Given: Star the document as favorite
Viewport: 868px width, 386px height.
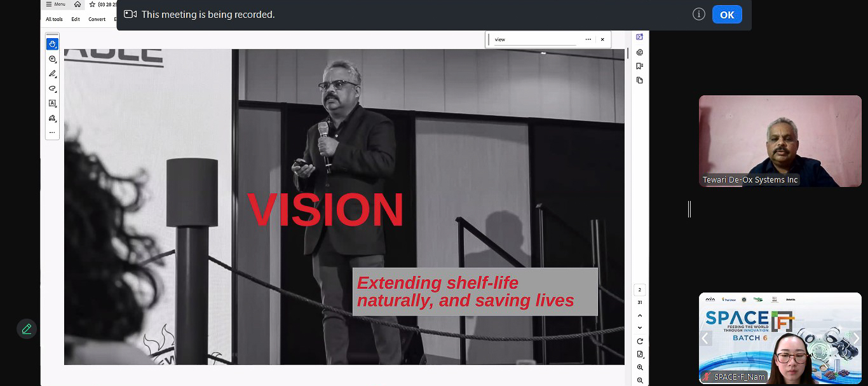Looking at the screenshot, I should [x=92, y=4].
